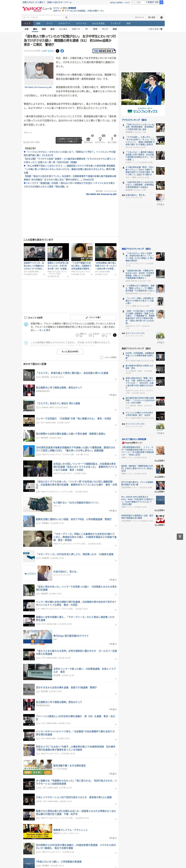Select the ライブ navigation tab
Image resolution: width=186 pixels, height=868 pixels.
(x=49, y=23)
